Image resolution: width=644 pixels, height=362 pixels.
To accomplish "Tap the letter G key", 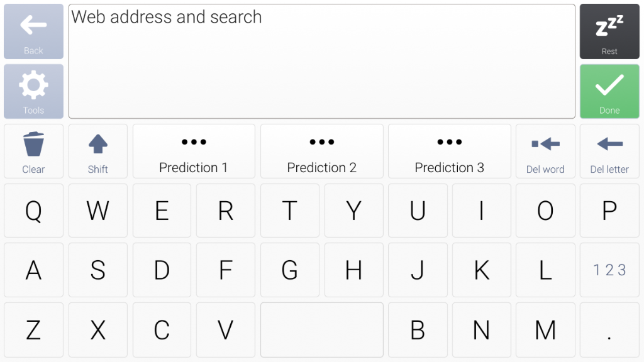I will click(289, 270).
